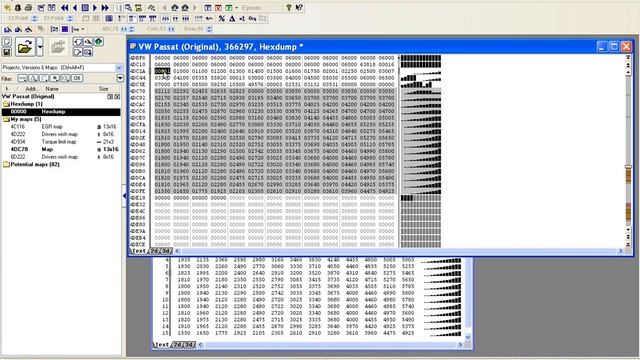The image size is (640, 360).
Task: Click the highlighted hex cell at row 4DC2A
Action: point(162,71)
